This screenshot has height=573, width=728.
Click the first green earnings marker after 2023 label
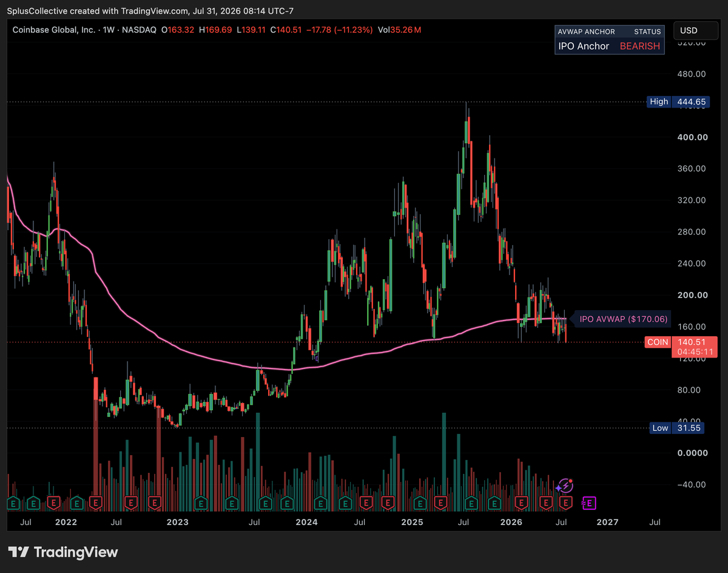201,503
